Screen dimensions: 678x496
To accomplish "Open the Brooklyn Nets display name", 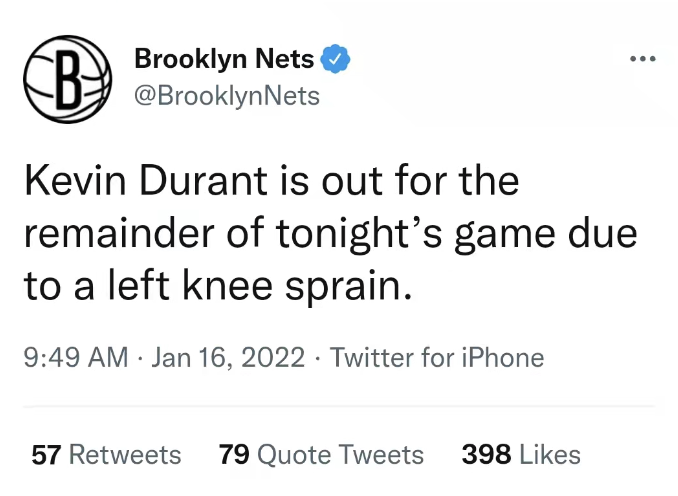I will (x=224, y=59).
